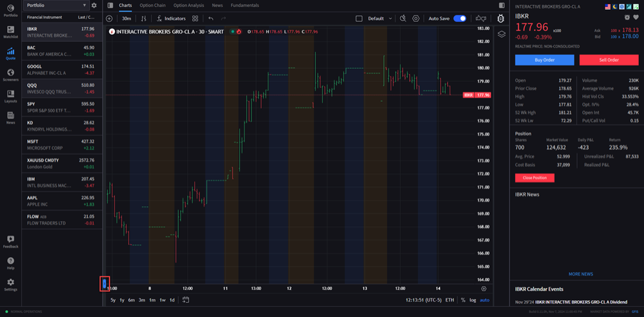Image resolution: width=644 pixels, height=317 pixels.
Task: Open the Portfolio watchlist dropdown
Action: pos(56,5)
